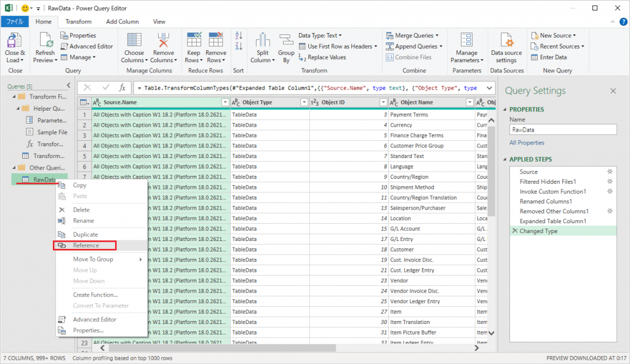Click the query Name input field
630x364 pixels.
[x=563, y=130]
